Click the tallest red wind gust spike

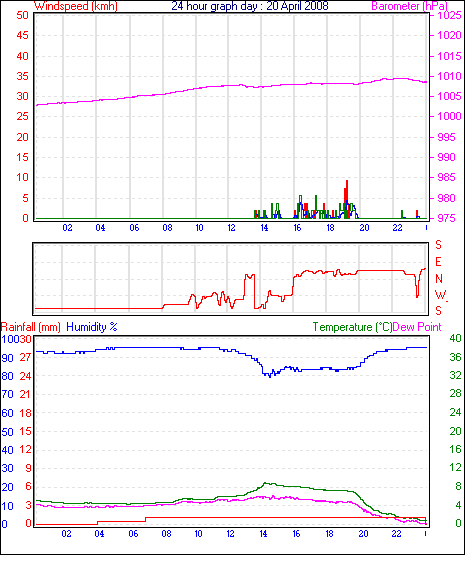click(x=347, y=190)
